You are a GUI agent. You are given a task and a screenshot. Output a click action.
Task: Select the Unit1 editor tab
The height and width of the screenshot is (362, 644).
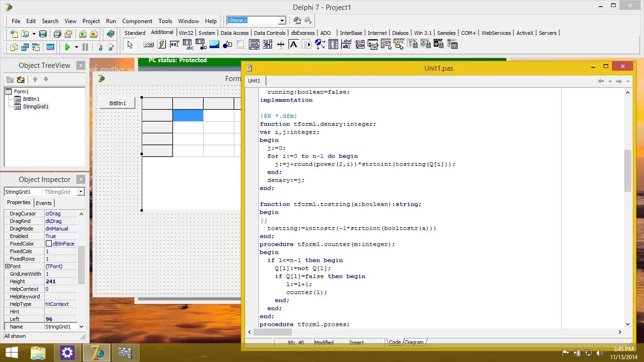click(254, 81)
